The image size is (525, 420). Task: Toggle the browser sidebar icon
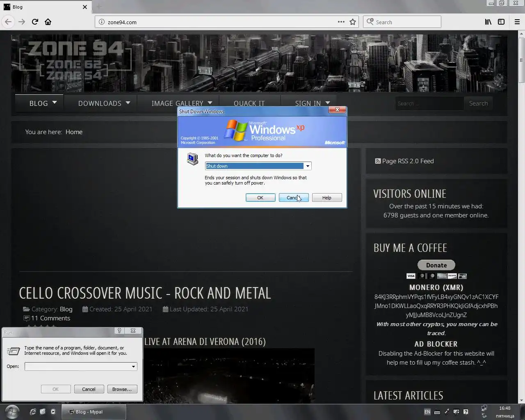click(x=501, y=22)
